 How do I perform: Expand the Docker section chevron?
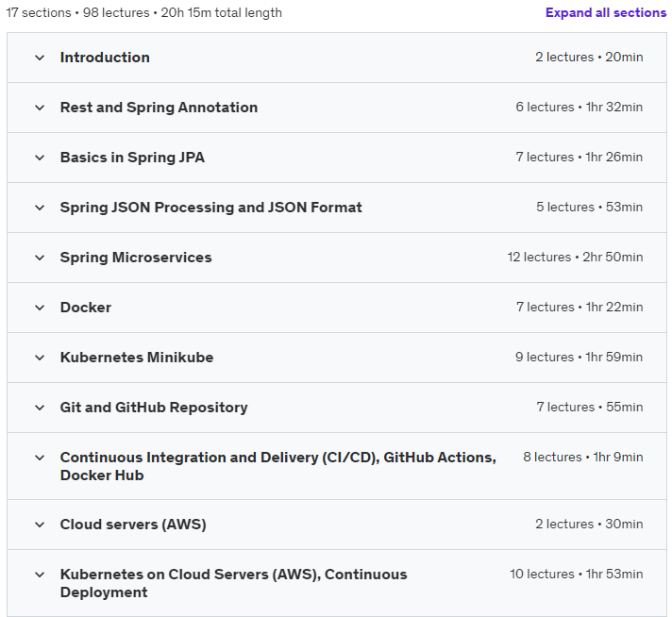point(40,308)
